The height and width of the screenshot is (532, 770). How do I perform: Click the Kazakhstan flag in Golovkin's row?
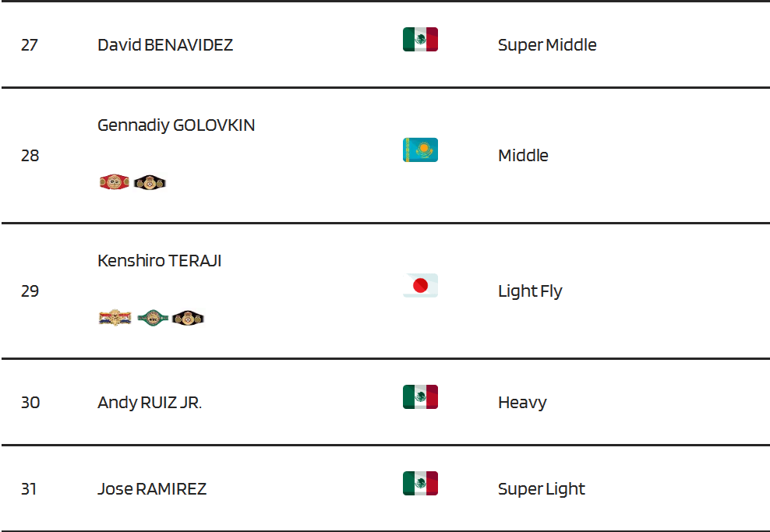[x=420, y=150]
